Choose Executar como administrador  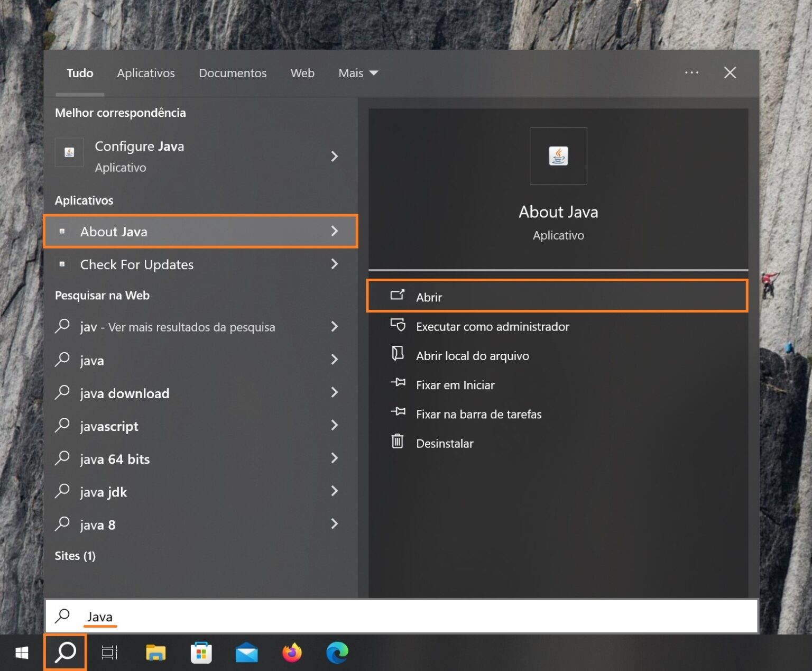click(x=492, y=327)
